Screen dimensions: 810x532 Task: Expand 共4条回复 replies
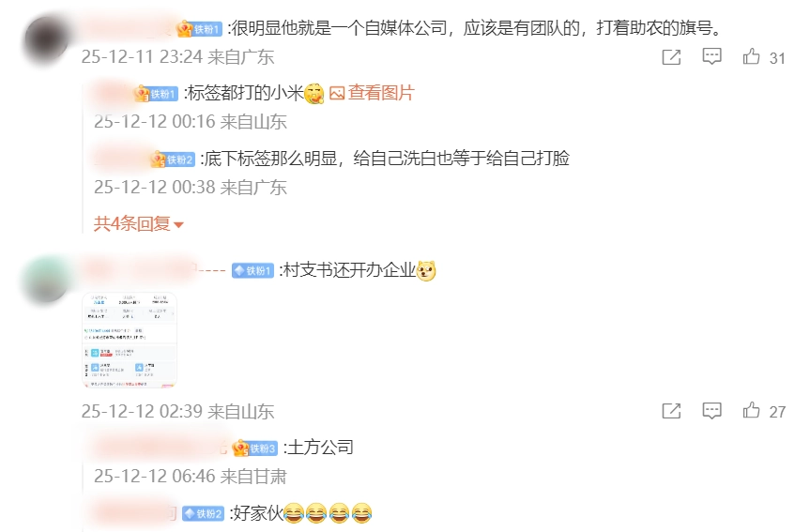click(x=139, y=223)
